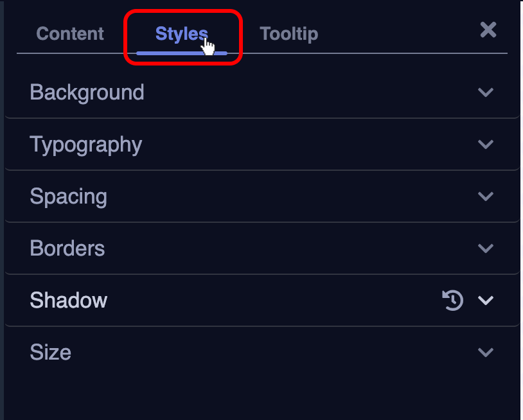523x420 pixels.
Task: Open the Tooltip tab
Action: pos(288,33)
